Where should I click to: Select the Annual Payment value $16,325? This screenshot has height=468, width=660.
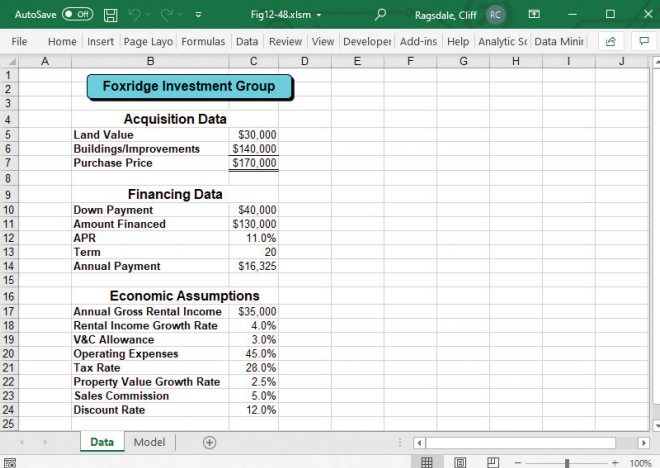point(254,266)
